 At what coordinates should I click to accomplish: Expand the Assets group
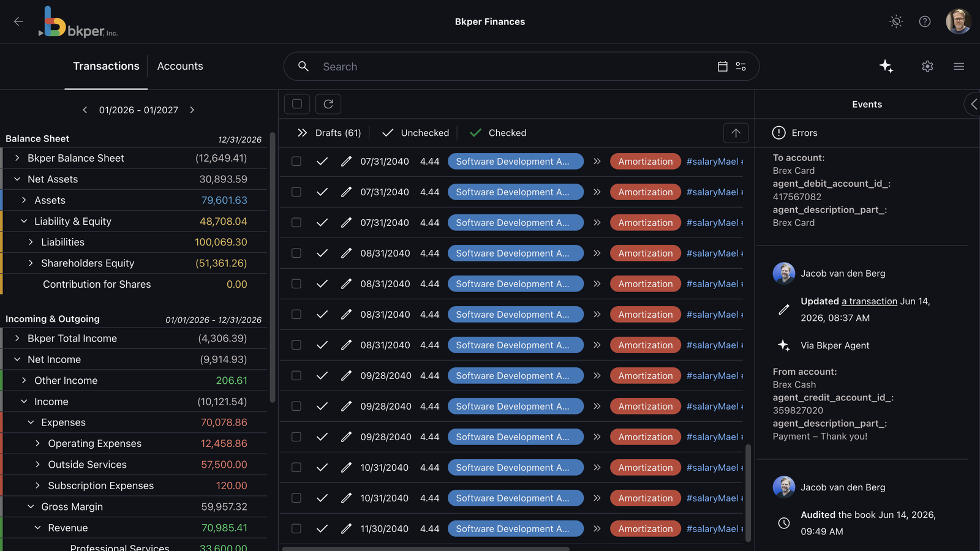point(24,200)
